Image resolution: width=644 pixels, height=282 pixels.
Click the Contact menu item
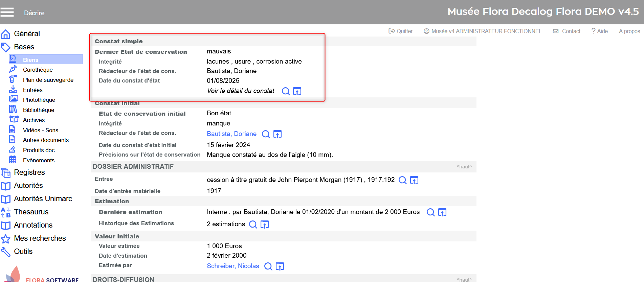point(567,31)
